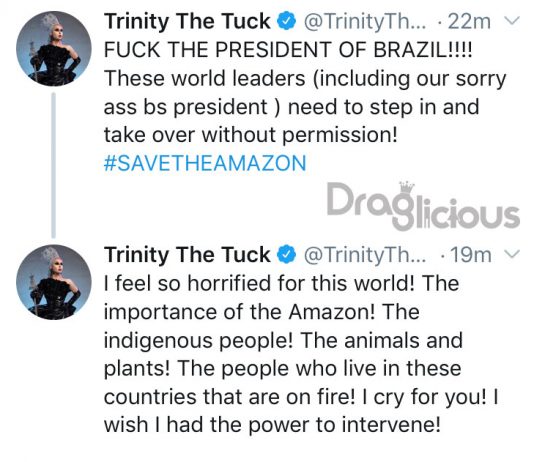Image resolution: width=534 pixels, height=462 pixels.
Task: Click the thread line connecting both tweets
Action: pyautogui.click(x=53, y=165)
